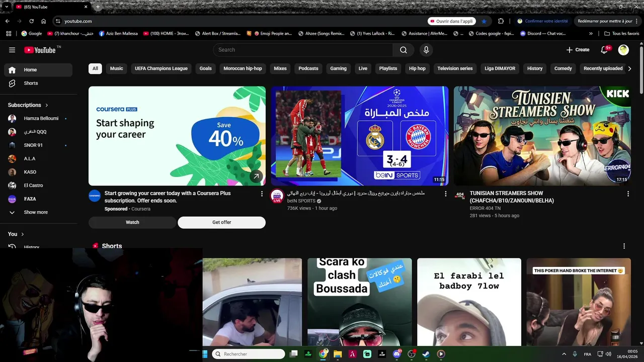
Task: Click inside the YouTube search field
Action: coord(303,50)
